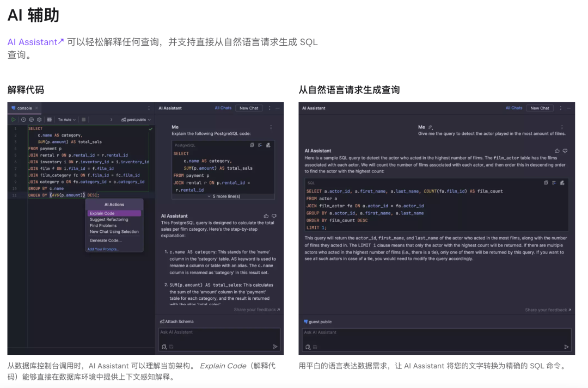
Task: Open options kebab in left AI Assistant header
Action: 269,108
